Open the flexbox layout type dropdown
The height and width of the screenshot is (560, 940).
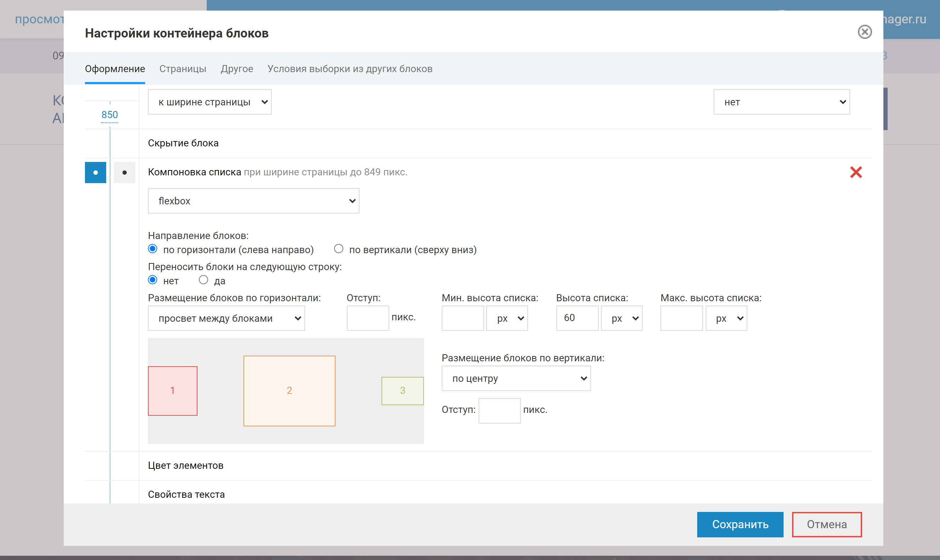click(253, 201)
